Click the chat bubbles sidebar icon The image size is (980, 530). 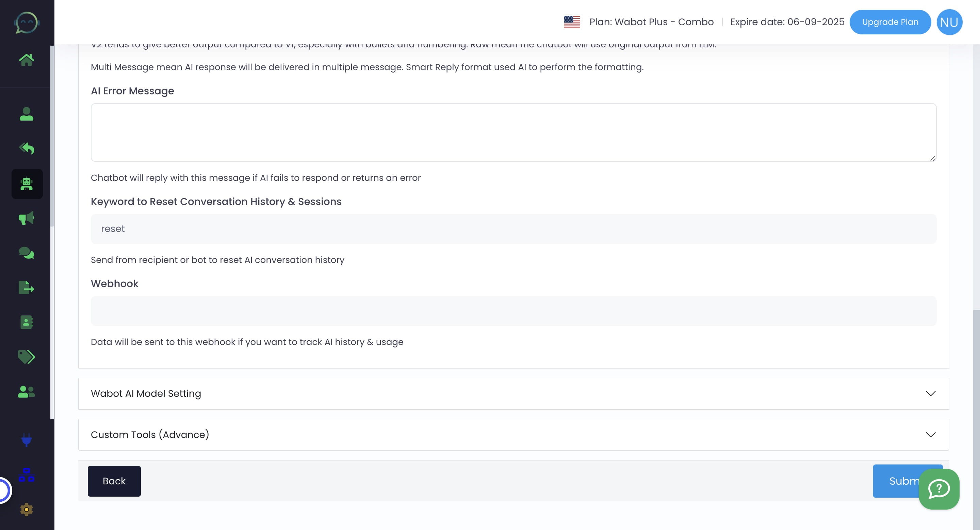click(27, 253)
